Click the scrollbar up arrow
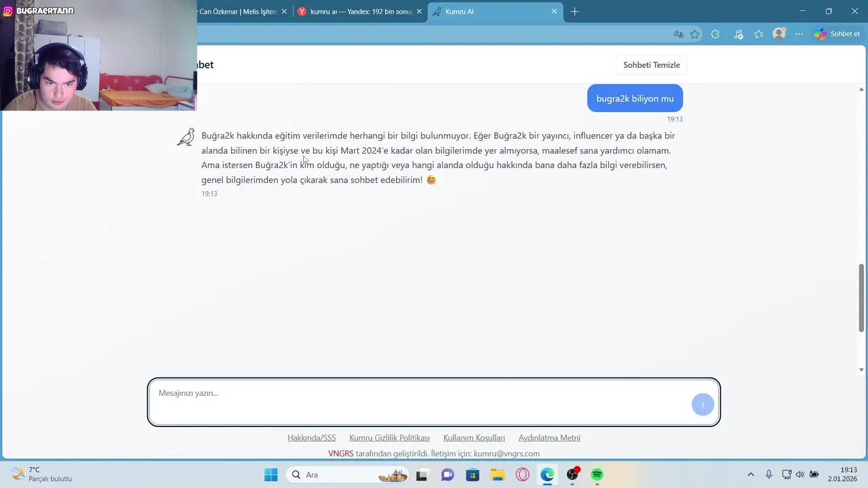868x488 pixels. click(x=862, y=90)
